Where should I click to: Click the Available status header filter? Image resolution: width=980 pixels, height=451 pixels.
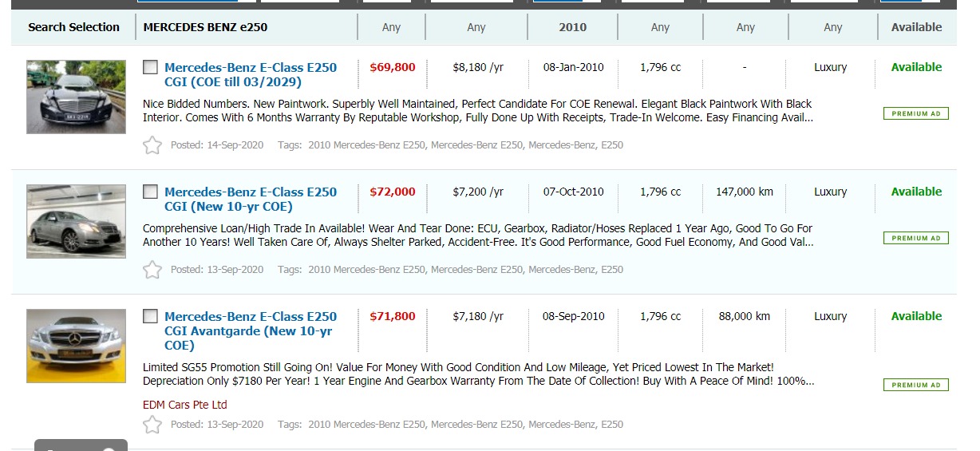(916, 27)
